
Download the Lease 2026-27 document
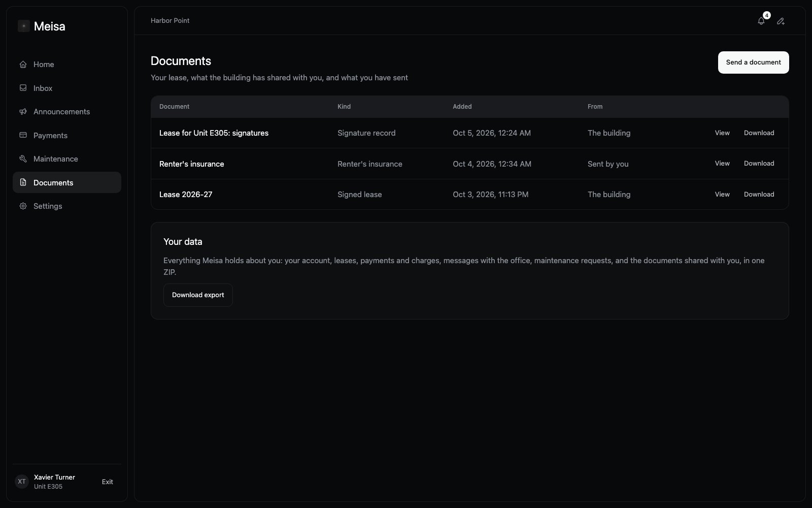(x=759, y=195)
